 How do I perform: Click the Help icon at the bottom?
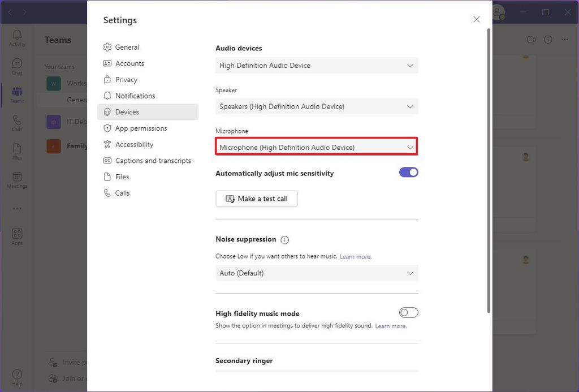click(x=17, y=376)
